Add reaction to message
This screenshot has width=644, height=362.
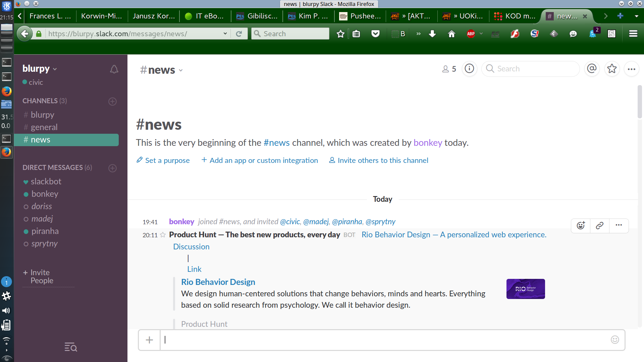(581, 226)
